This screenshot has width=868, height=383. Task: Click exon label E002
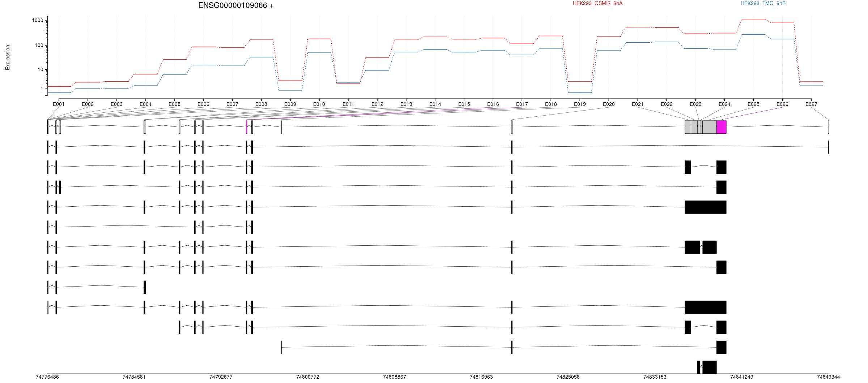[x=88, y=104]
